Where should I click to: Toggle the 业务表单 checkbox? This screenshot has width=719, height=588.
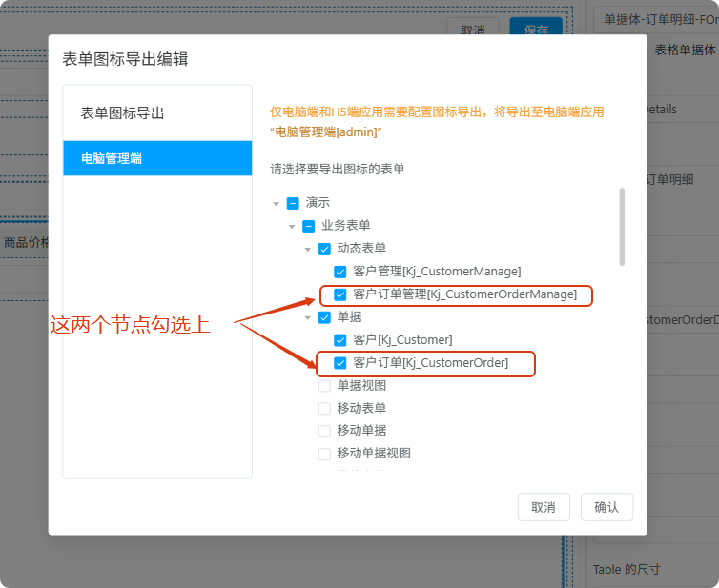point(309,226)
